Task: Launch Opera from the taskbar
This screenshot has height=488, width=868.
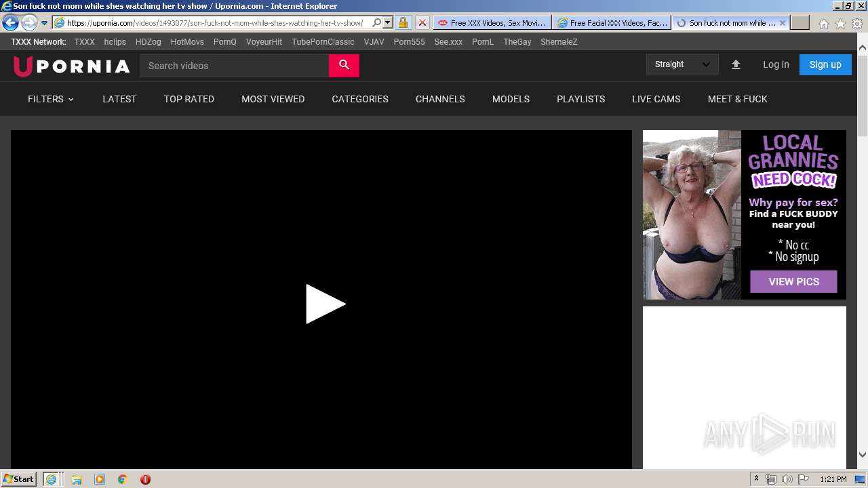Action: click(145, 479)
